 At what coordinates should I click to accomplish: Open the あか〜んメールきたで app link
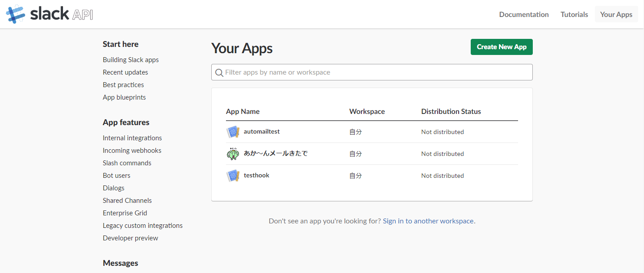click(x=276, y=154)
